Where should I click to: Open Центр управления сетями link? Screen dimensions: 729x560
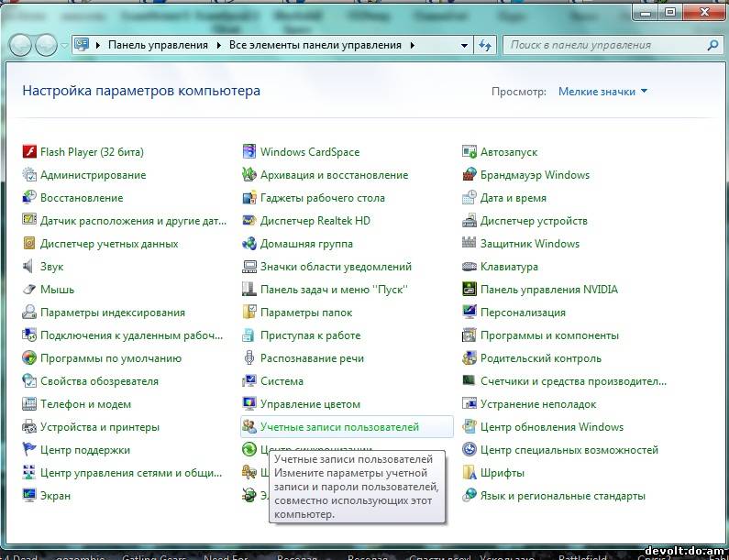(x=131, y=473)
